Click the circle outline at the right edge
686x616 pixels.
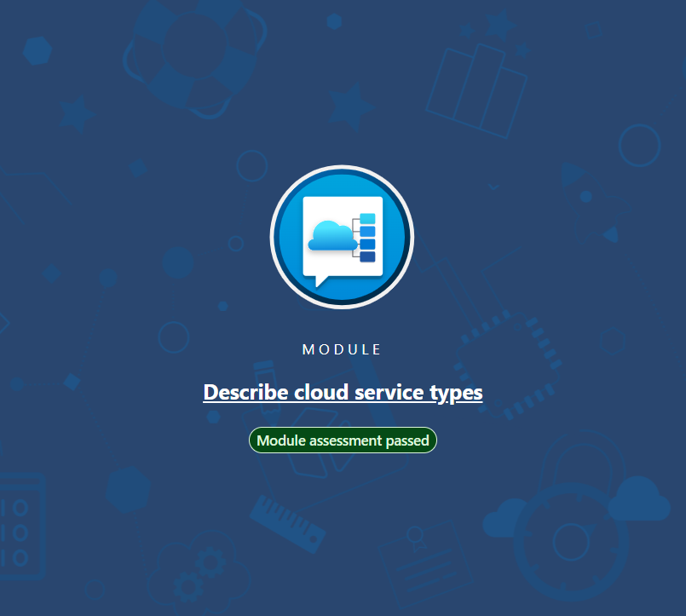[638, 145]
